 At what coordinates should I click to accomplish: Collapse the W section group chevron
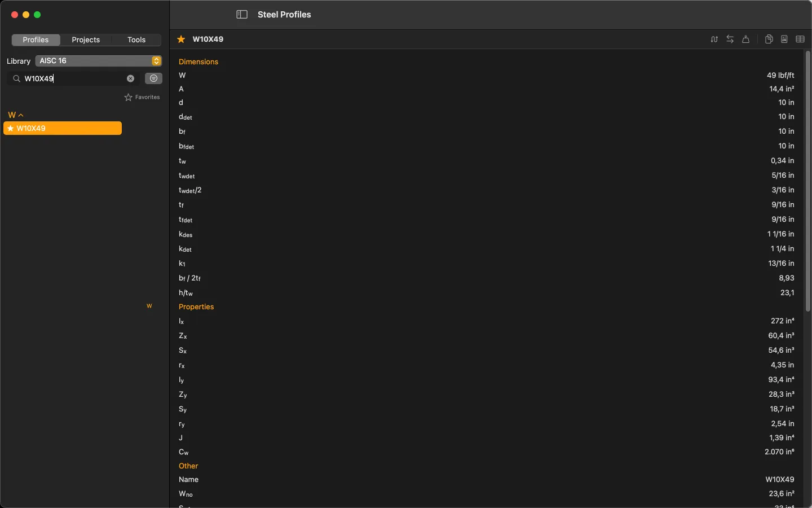point(21,115)
